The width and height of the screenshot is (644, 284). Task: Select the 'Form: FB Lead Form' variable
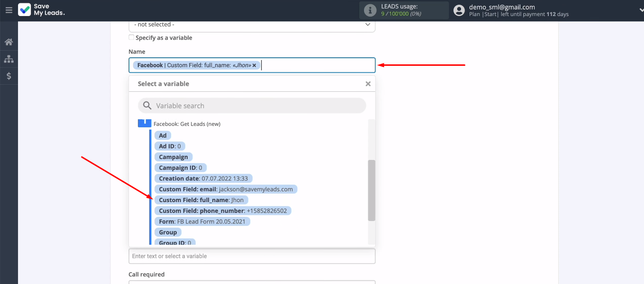tap(202, 222)
